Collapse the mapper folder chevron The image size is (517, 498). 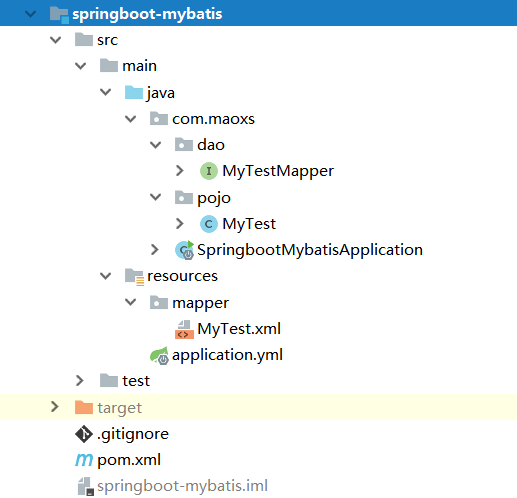point(130,302)
